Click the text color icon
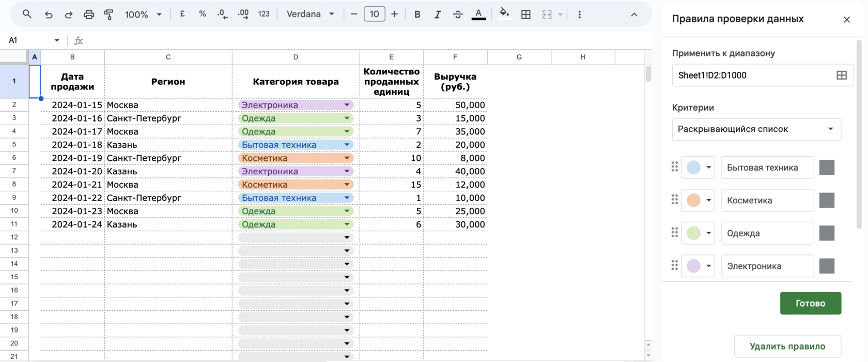The width and height of the screenshot is (868, 362). pyautogui.click(x=478, y=14)
